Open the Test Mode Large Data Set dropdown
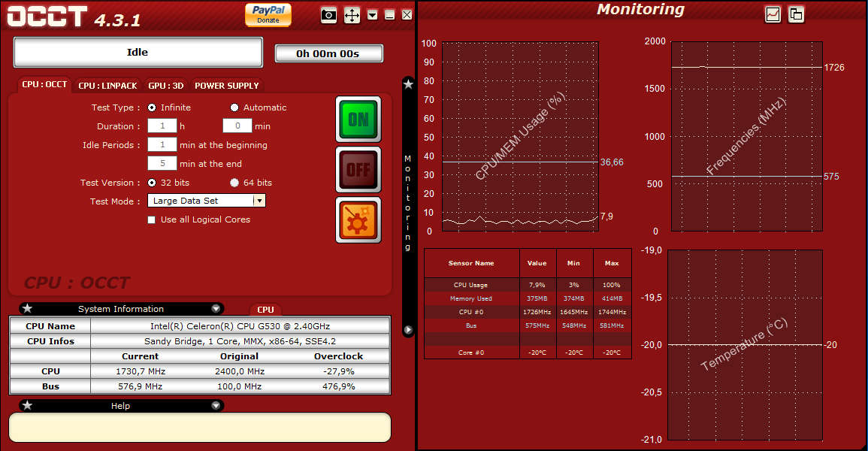The image size is (868, 451). (x=207, y=201)
